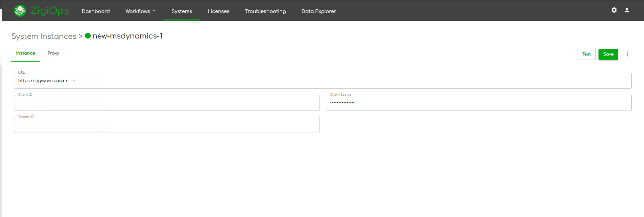Navigate to Troubleshooting
This screenshot has width=644, height=217.
pos(265,11)
